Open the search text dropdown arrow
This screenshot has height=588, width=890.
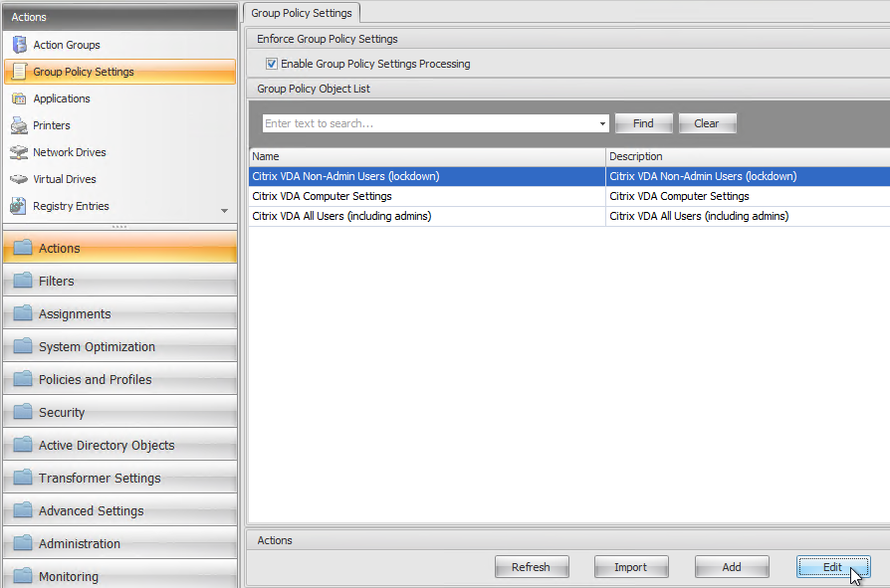602,123
